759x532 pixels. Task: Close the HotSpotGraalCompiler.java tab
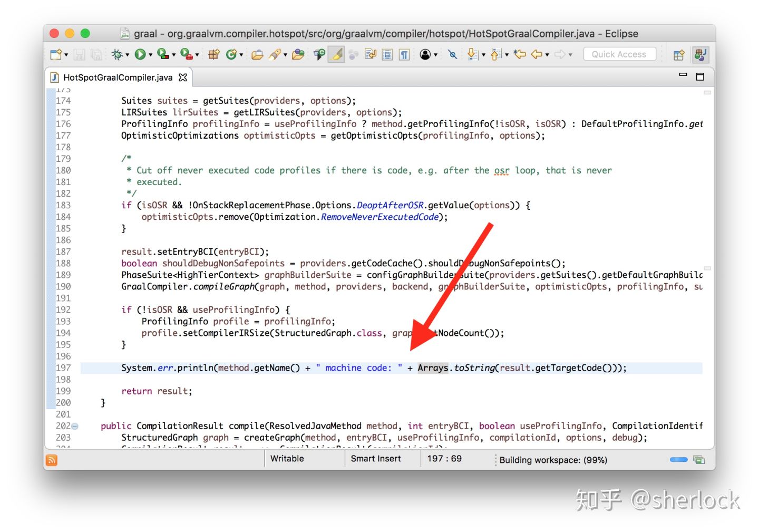pos(183,78)
